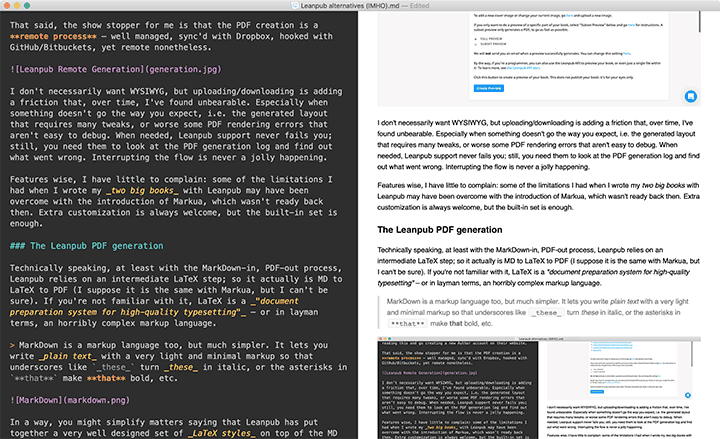The image size is (720, 439).
Task: Click italic 'two big books' in preview pane
Action: pos(664,185)
